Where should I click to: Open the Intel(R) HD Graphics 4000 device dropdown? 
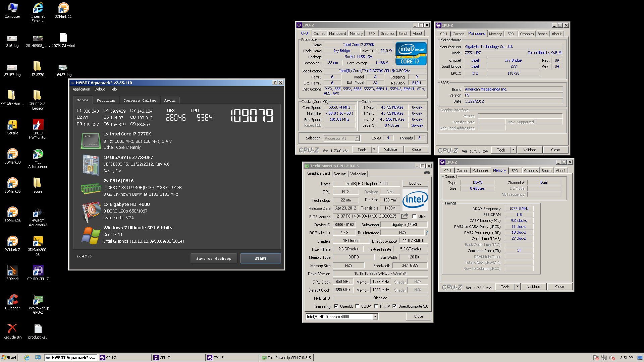(341, 316)
